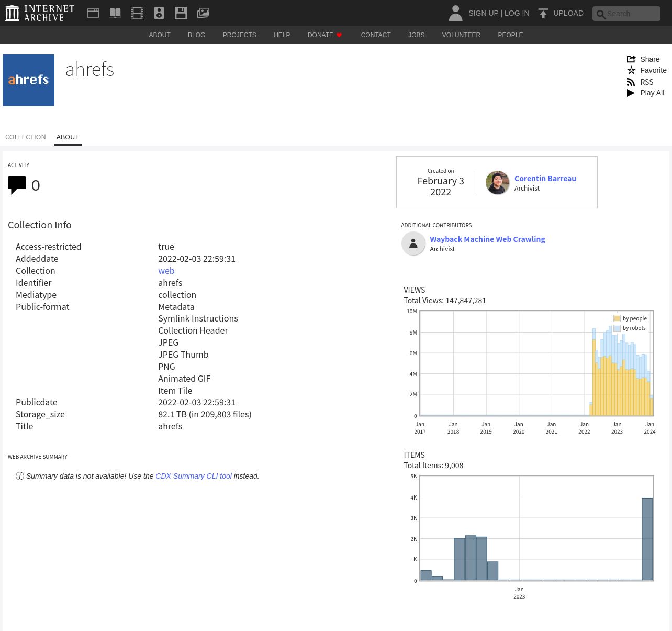Click the Share text link
The image size is (672, 631).
tap(650, 59)
